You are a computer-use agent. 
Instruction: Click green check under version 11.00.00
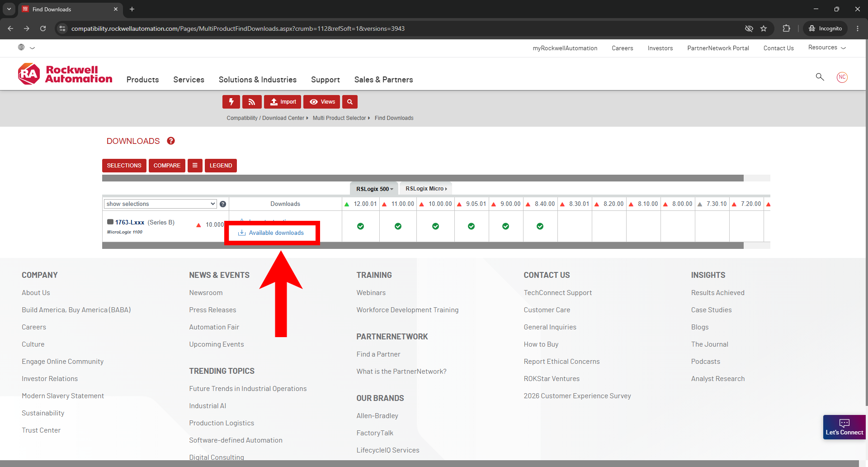[398, 226]
